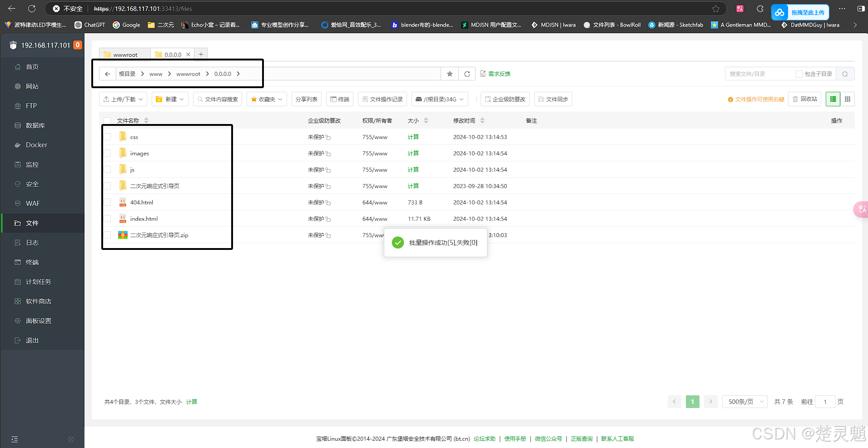
Task: Switch to list view layout
Action: pyautogui.click(x=833, y=99)
